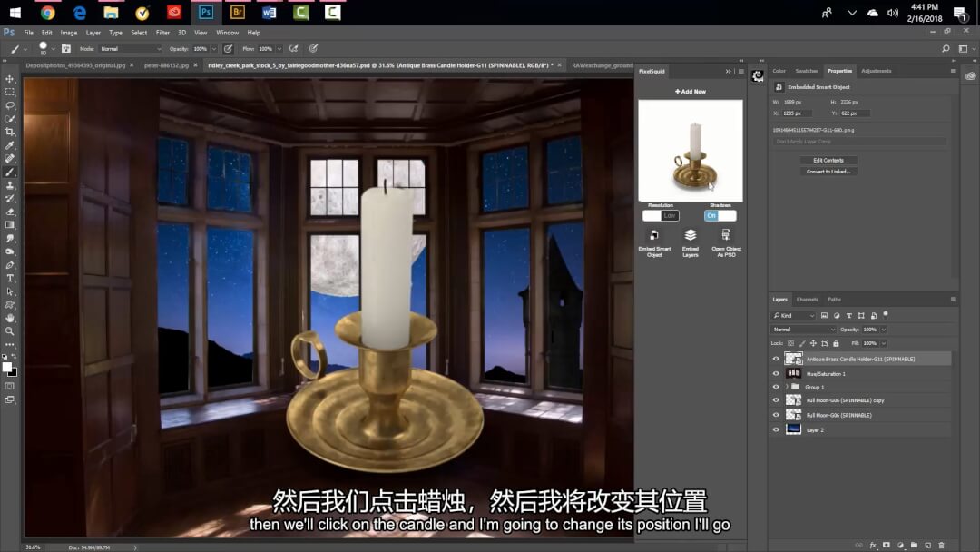Click the Open Object As PSD icon
The image size is (980, 552).
(726, 236)
